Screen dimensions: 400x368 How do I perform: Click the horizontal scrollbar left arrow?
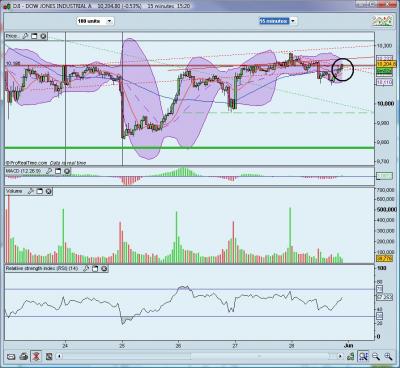59,356
